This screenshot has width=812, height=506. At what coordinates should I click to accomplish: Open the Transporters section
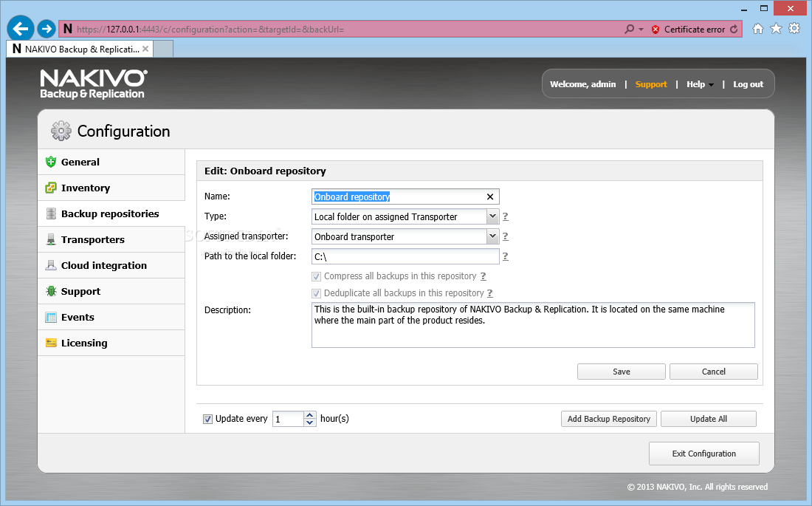click(111, 239)
